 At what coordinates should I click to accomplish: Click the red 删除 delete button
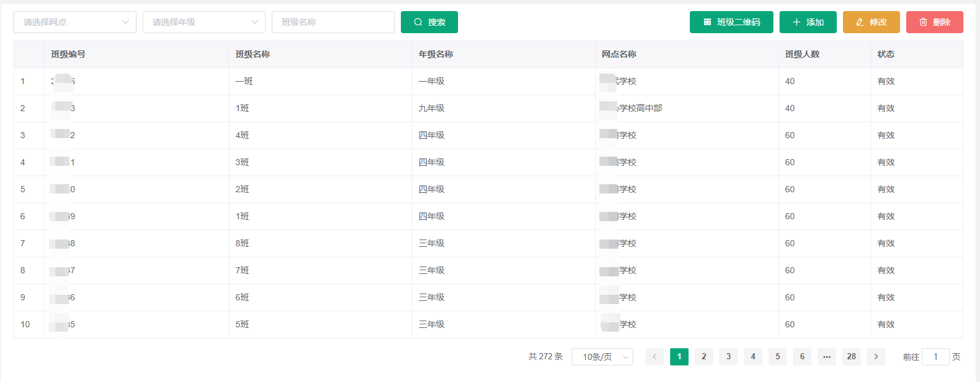coord(935,22)
